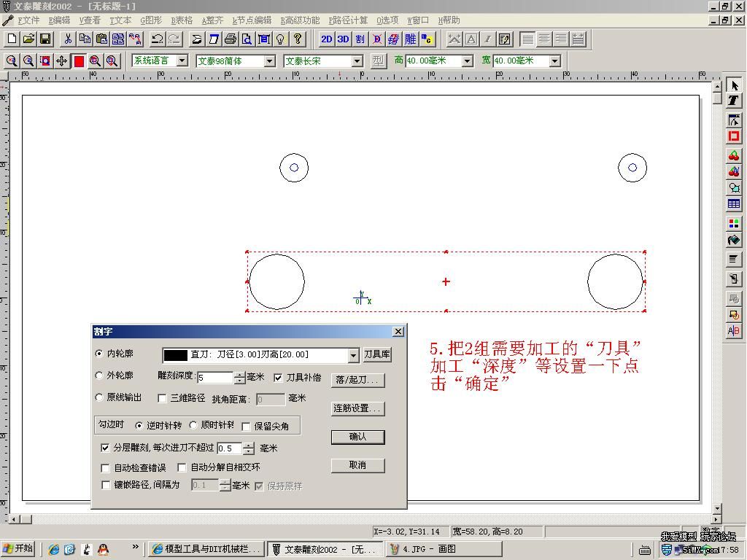Click the 落/起刀 button
This screenshot has width=747, height=560.
(x=357, y=379)
